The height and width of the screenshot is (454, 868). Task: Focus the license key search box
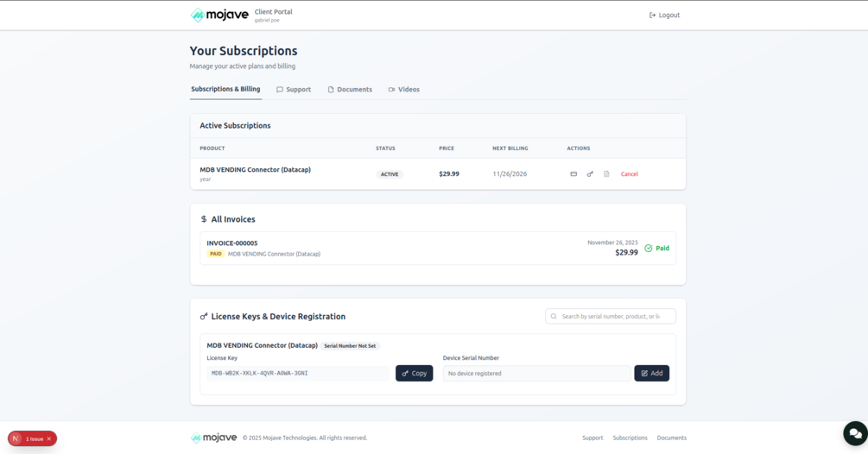pyautogui.click(x=611, y=316)
